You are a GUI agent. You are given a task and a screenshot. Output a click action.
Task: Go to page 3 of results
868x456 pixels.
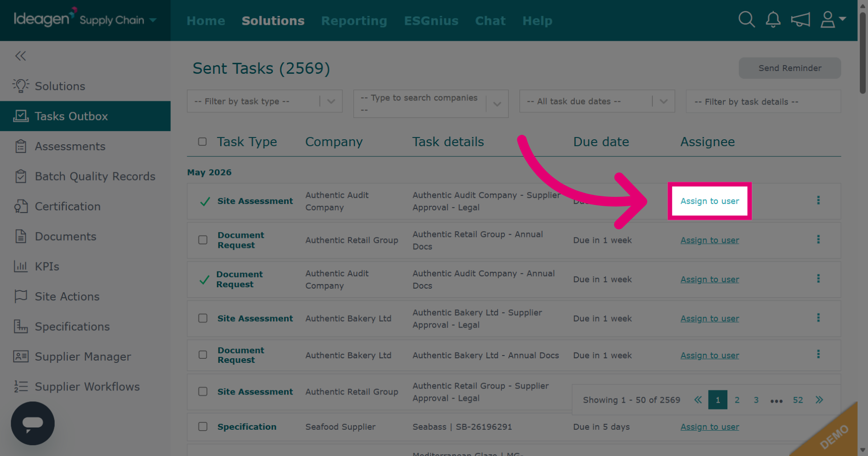[756, 400]
